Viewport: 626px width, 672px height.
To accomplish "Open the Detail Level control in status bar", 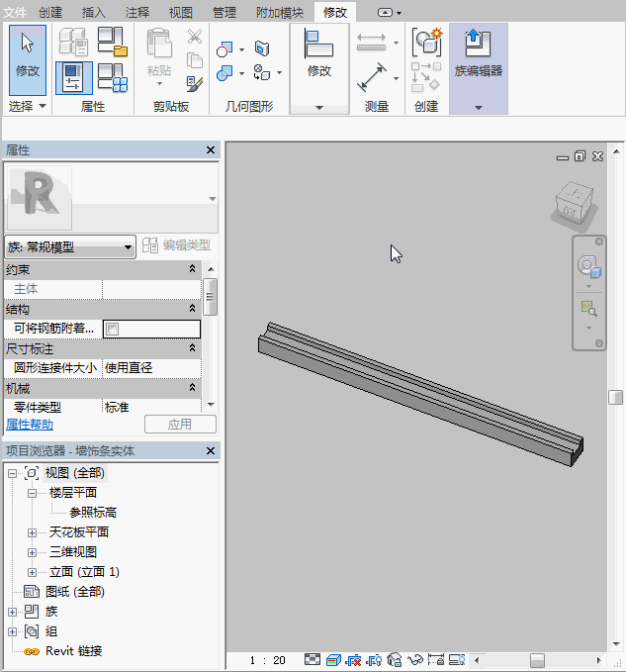I will tap(313, 660).
